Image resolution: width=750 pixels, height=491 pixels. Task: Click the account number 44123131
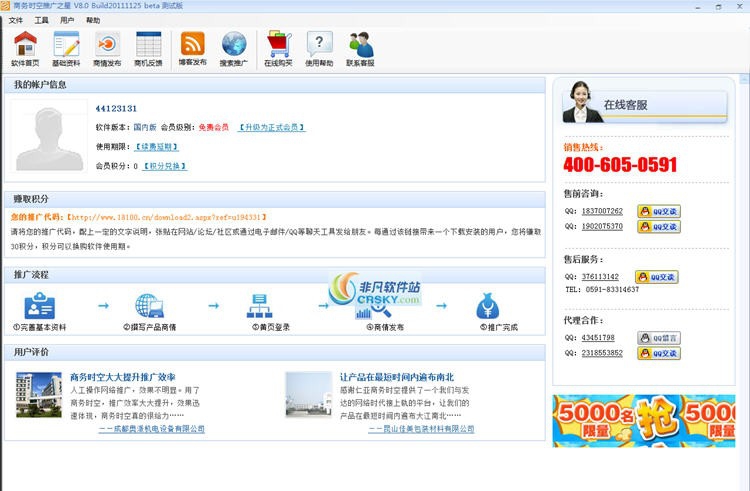click(116, 109)
